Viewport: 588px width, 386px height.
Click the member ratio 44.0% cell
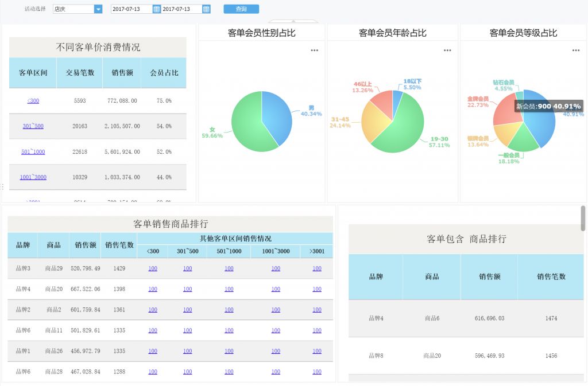click(164, 177)
